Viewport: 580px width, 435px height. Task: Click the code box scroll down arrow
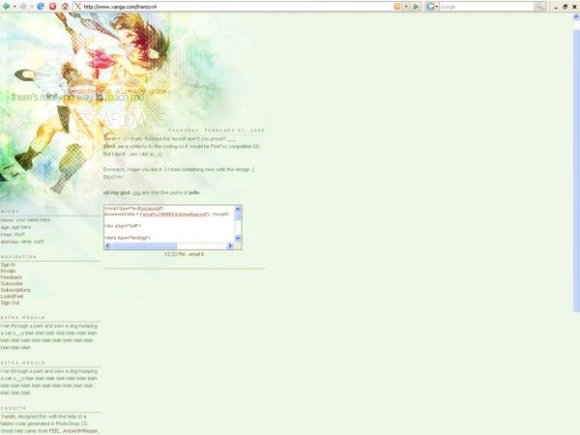(238, 238)
